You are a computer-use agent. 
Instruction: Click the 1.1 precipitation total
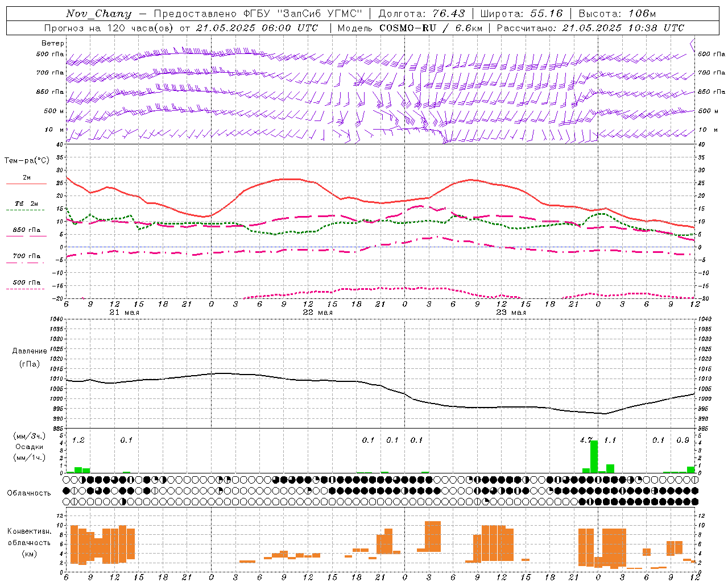point(610,440)
